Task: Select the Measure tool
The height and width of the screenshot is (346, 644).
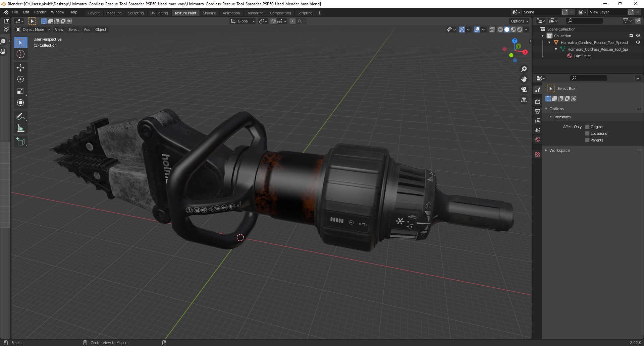Action: (x=20, y=128)
